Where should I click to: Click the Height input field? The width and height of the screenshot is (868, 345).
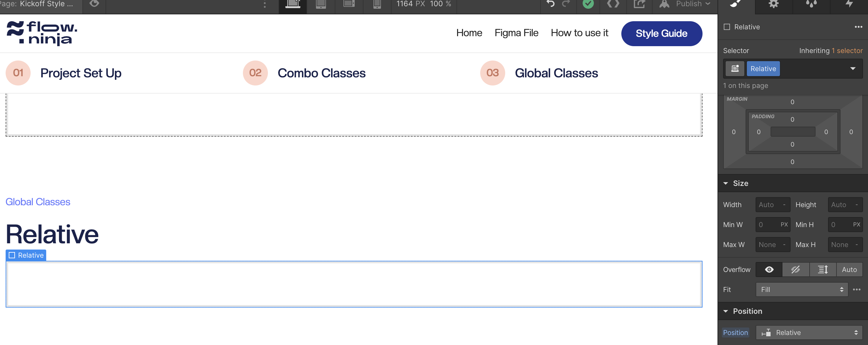click(845, 205)
